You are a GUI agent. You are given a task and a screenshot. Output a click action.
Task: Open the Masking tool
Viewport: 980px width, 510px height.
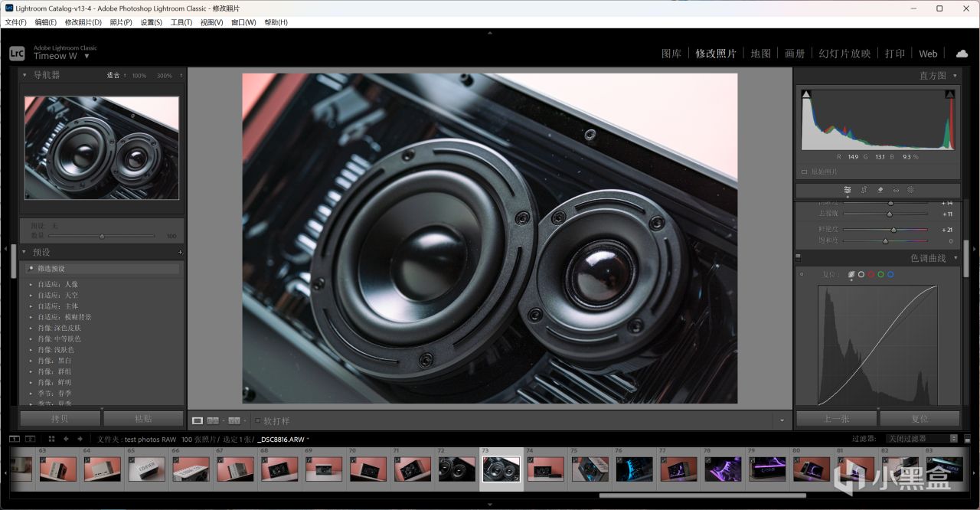911,189
